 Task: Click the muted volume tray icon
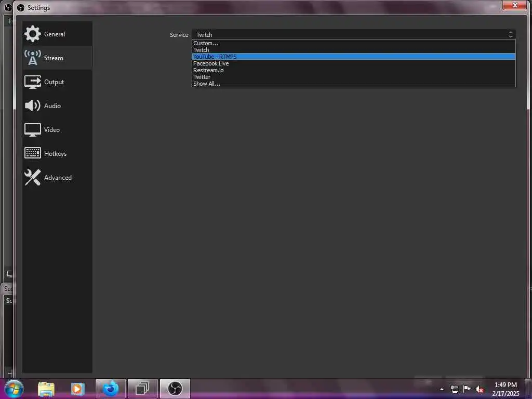click(480, 389)
